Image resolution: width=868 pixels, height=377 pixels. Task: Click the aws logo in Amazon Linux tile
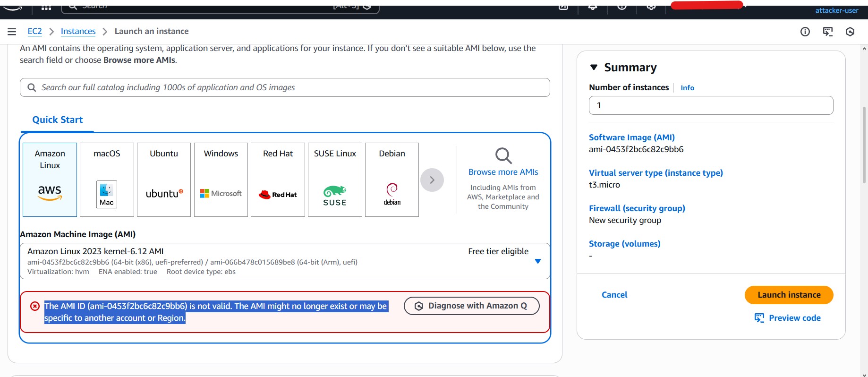pos(50,192)
